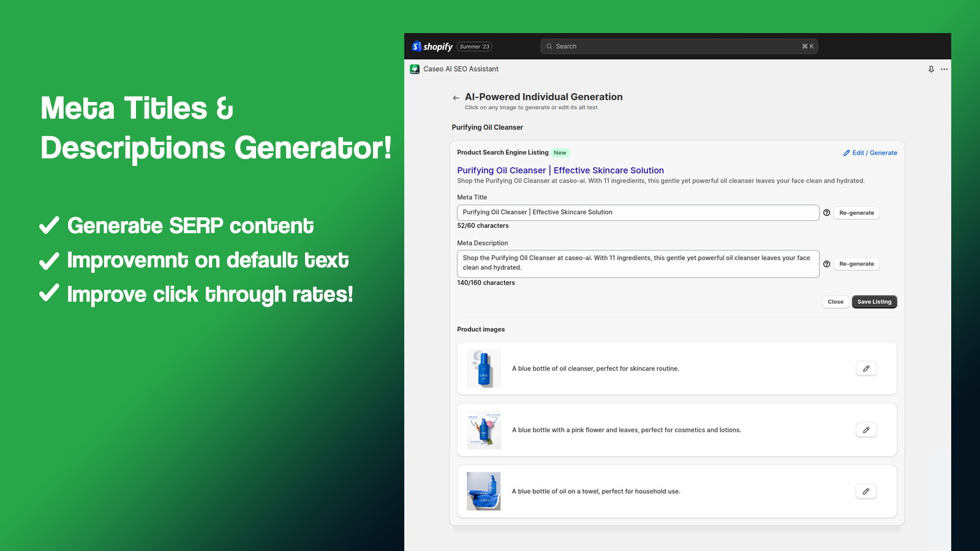This screenshot has height=551, width=980.
Task: Open the Meta Description help tooltip
Action: 827,263
